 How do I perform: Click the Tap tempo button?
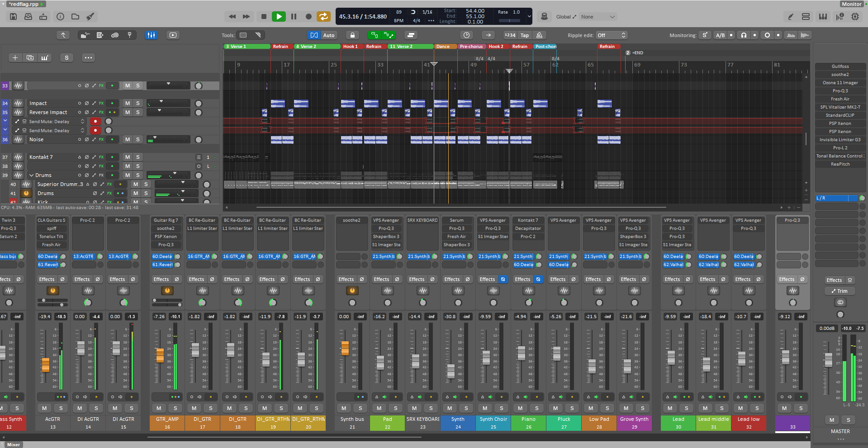coord(524,35)
